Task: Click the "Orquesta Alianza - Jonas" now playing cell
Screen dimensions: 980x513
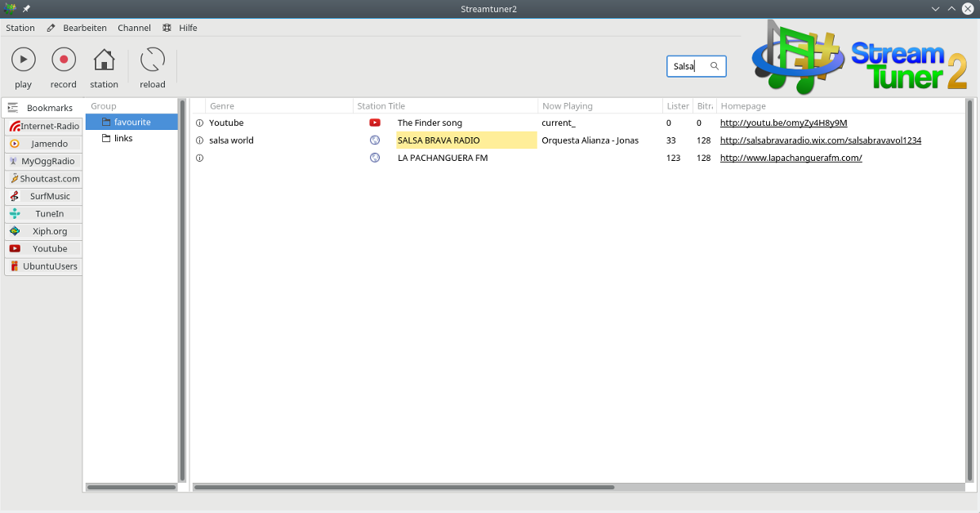Action: 590,141
